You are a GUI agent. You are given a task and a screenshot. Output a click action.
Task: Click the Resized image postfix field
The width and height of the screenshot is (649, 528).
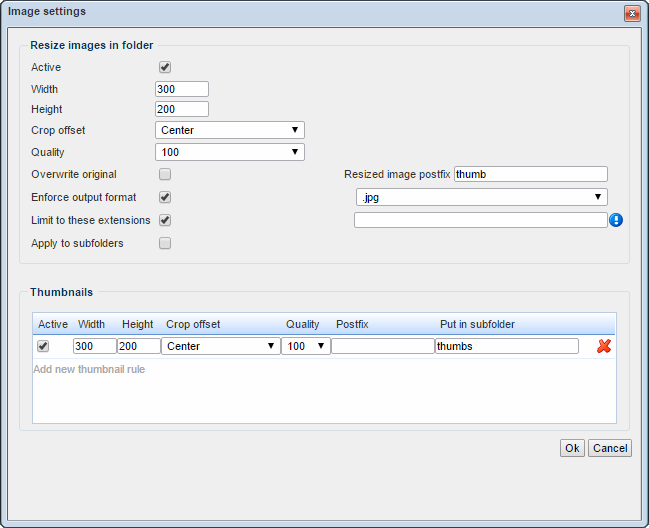click(530, 174)
